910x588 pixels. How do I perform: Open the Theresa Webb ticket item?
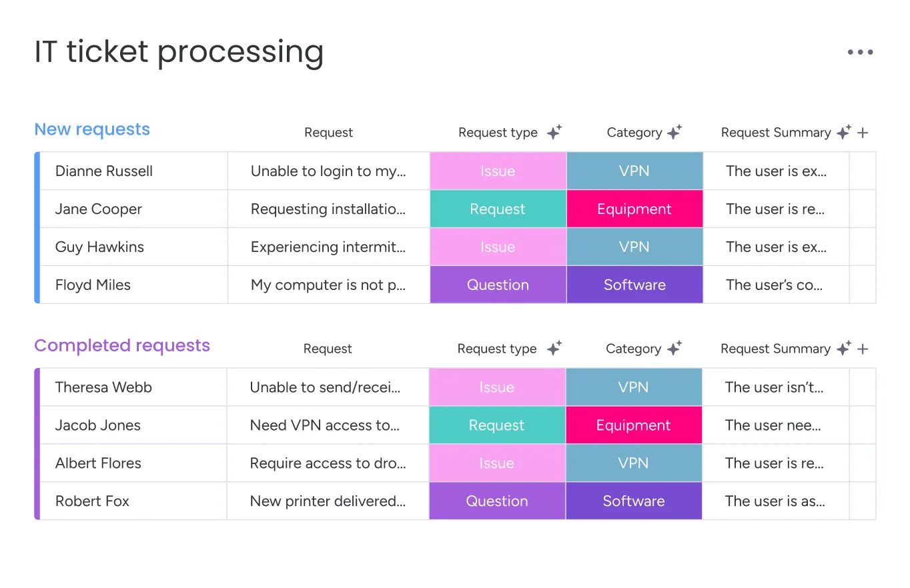point(103,387)
